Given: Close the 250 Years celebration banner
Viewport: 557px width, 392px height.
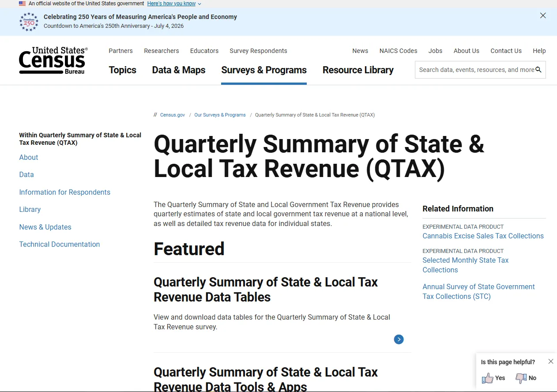Looking at the screenshot, I should (x=543, y=15).
